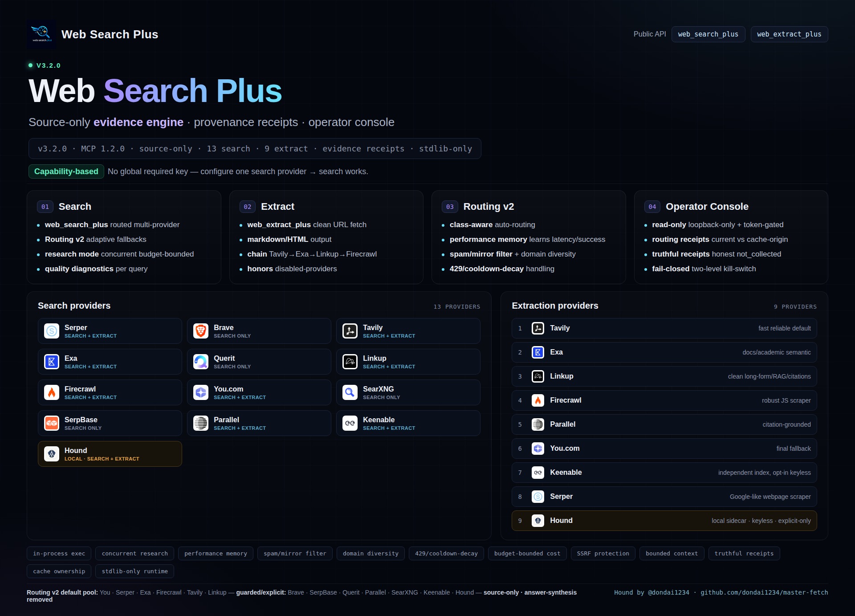The image size is (855, 616).
Task: Click the concurrent research tag
Action: click(x=135, y=553)
